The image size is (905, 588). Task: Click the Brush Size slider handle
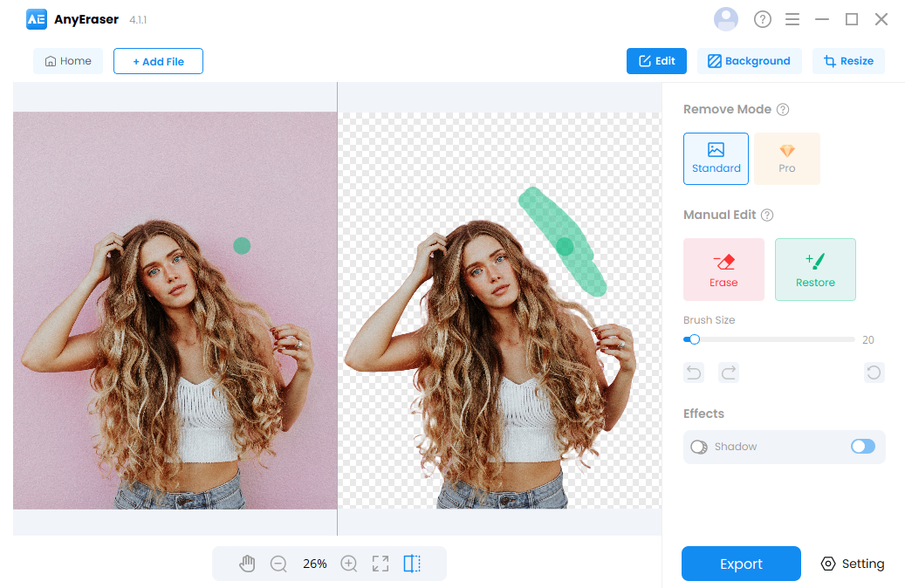pos(695,339)
